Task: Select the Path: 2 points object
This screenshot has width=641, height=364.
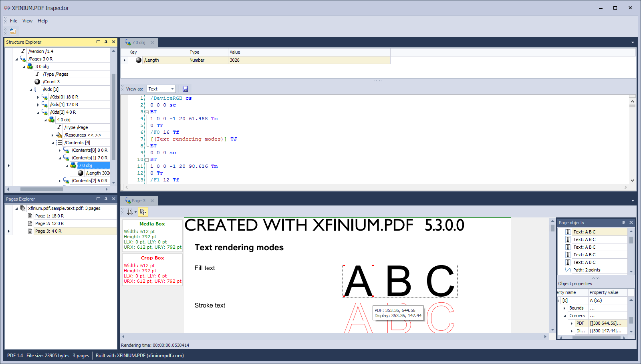Action: point(587,270)
